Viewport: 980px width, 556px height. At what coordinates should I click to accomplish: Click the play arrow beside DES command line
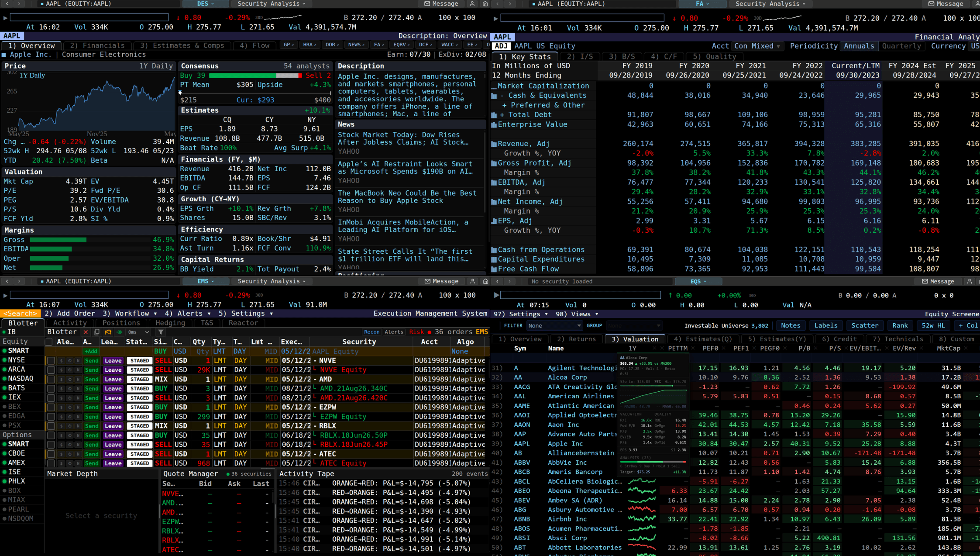point(5,17)
